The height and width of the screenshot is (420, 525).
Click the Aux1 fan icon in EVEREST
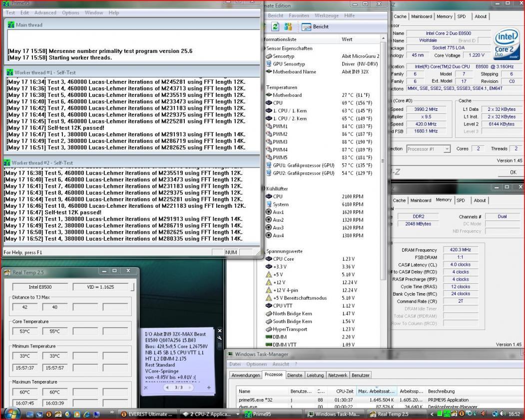tap(269, 212)
